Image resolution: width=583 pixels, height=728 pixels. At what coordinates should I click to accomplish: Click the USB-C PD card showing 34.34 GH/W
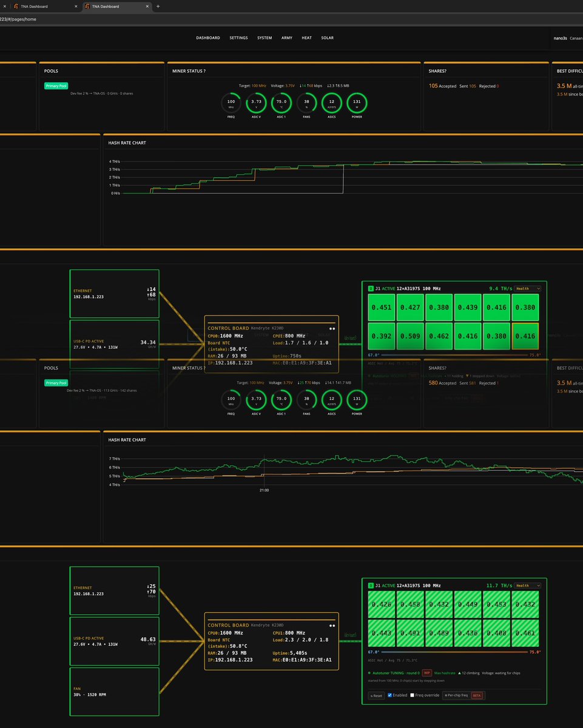point(115,345)
